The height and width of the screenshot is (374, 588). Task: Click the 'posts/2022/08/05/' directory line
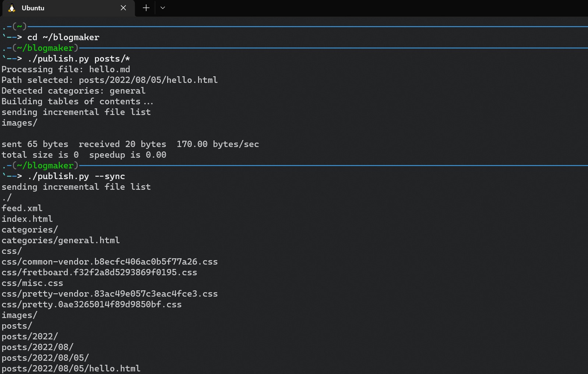(45, 358)
